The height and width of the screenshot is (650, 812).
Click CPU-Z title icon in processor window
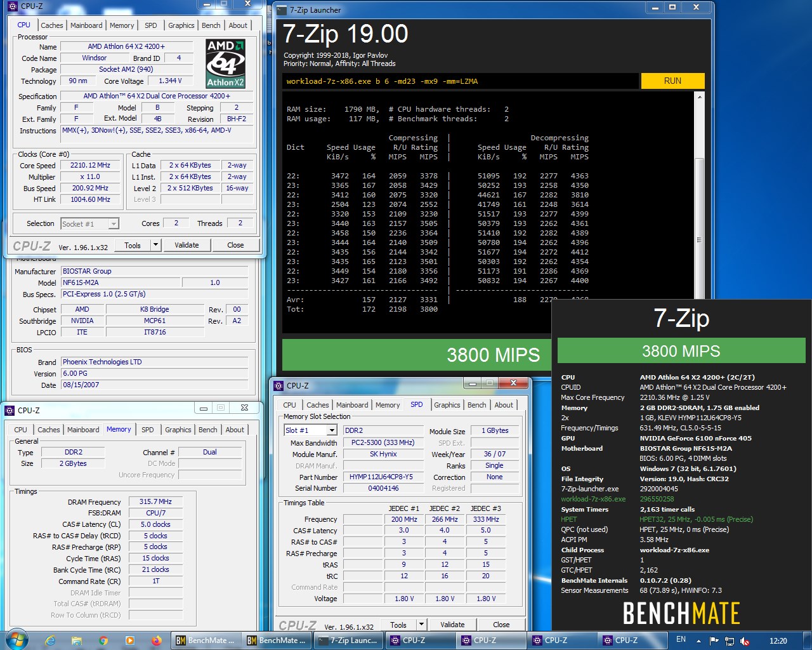click(x=12, y=6)
